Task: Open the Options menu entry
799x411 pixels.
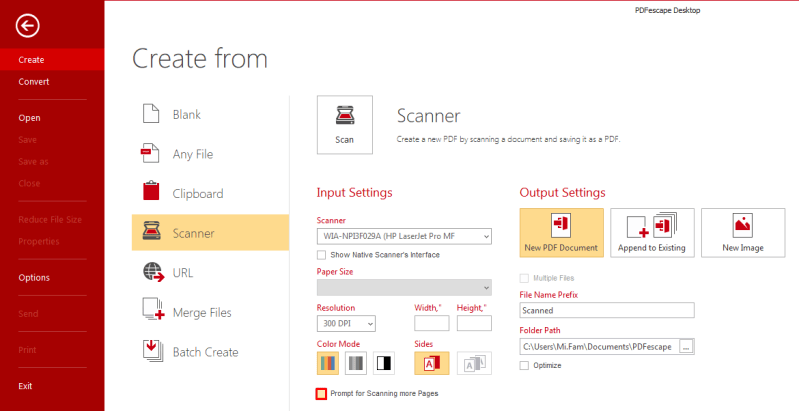Action: click(x=34, y=278)
